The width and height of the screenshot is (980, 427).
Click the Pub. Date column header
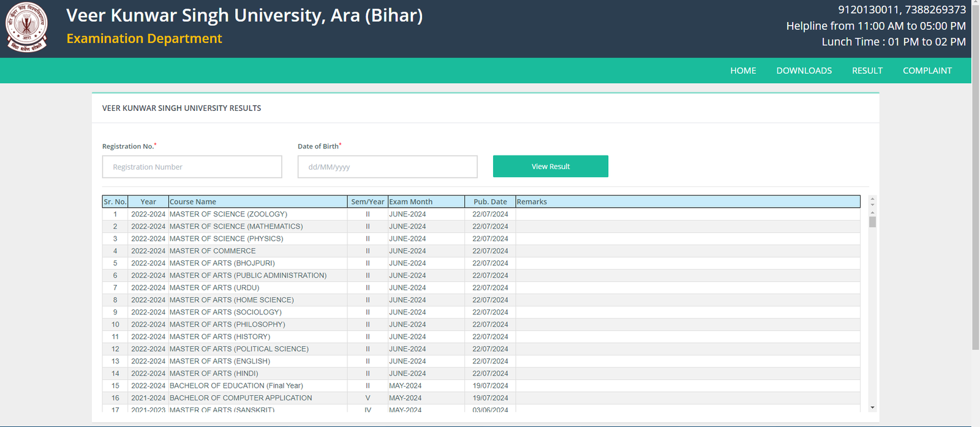(489, 202)
